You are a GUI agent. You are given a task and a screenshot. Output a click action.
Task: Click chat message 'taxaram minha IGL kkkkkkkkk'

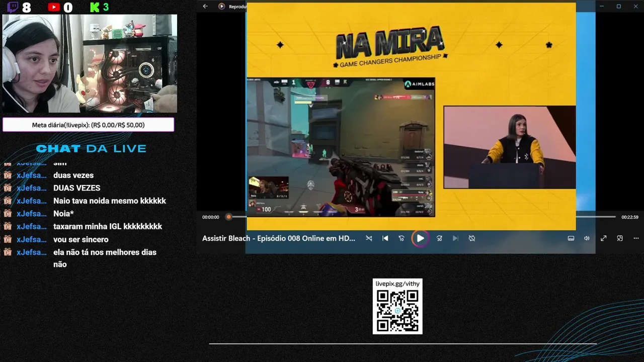pos(108,226)
